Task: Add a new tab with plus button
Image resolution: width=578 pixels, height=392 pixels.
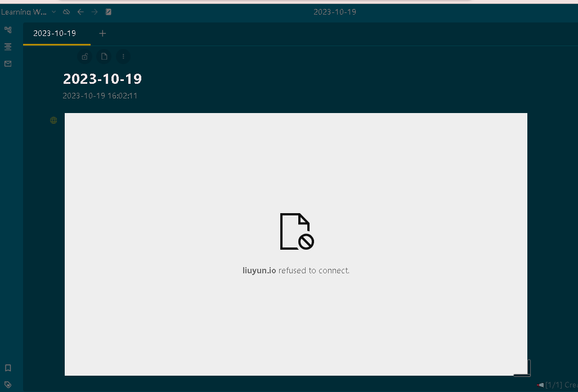Action: [102, 33]
